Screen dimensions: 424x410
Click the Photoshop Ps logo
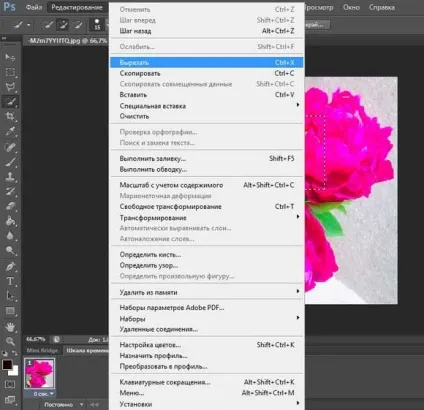9,7
